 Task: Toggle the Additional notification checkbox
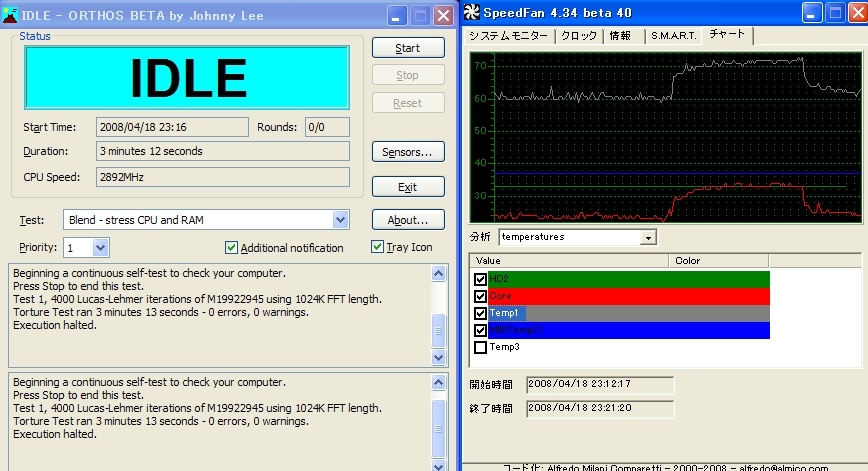point(231,247)
